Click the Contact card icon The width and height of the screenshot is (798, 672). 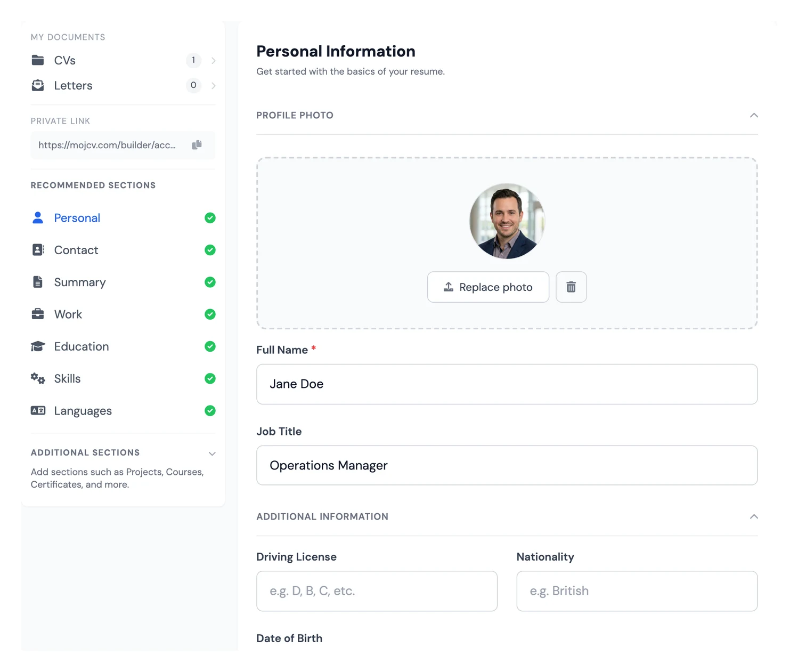click(38, 250)
